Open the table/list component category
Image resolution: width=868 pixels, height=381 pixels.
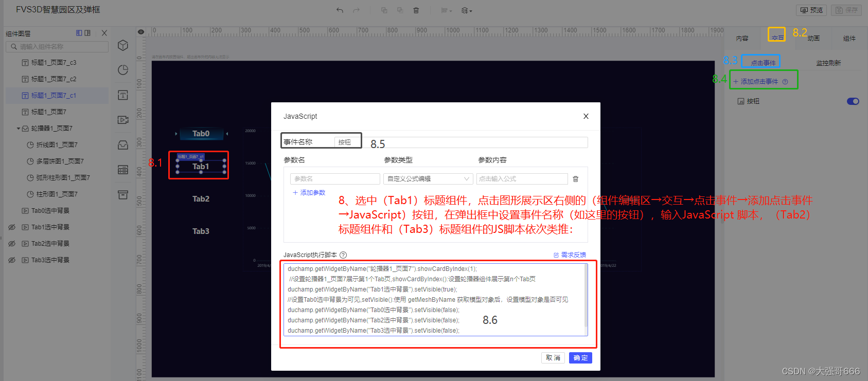[x=123, y=170]
